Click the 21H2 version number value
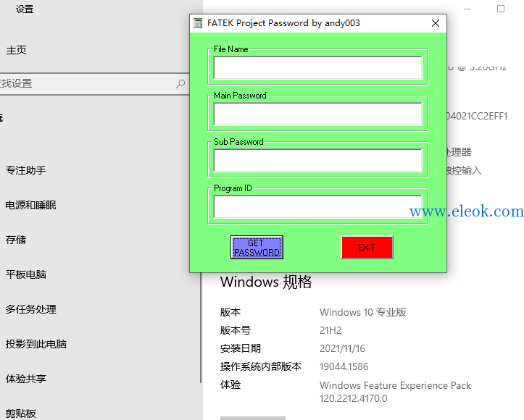The height and width of the screenshot is (420, 524). [330, 330]
